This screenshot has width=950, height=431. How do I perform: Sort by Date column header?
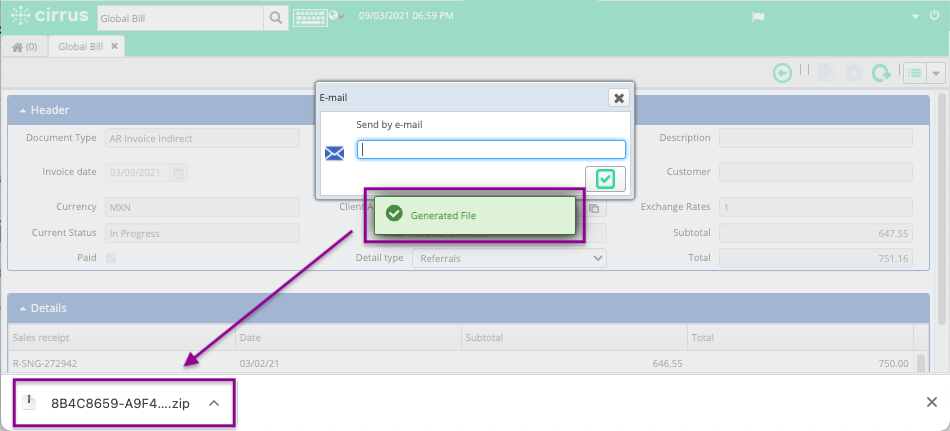tap(348, 338)
